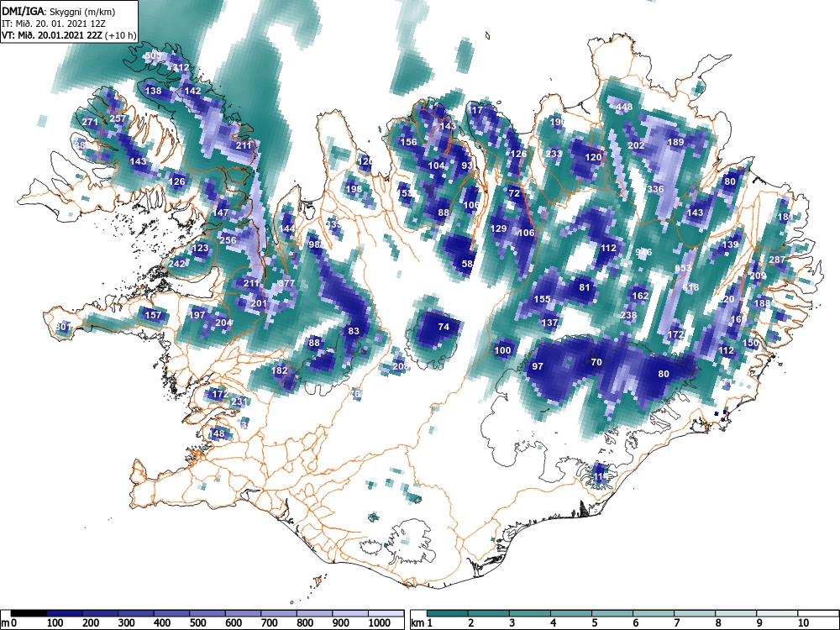Select the 'km 1' label on the legend

(x=422, y=623)
